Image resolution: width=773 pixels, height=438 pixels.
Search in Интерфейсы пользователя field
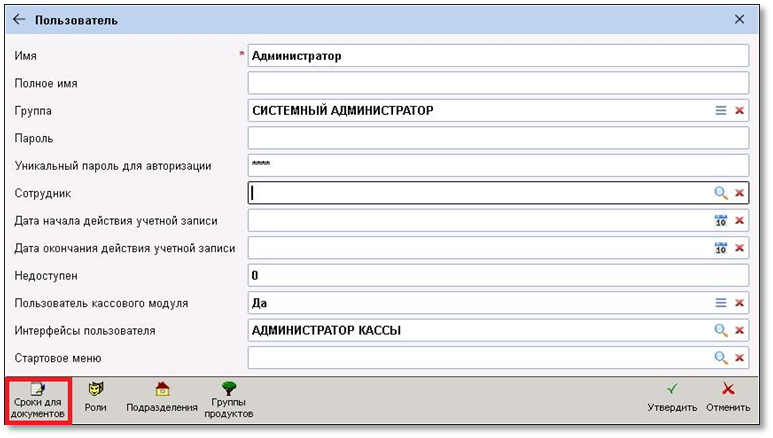[x=720, y=330]
